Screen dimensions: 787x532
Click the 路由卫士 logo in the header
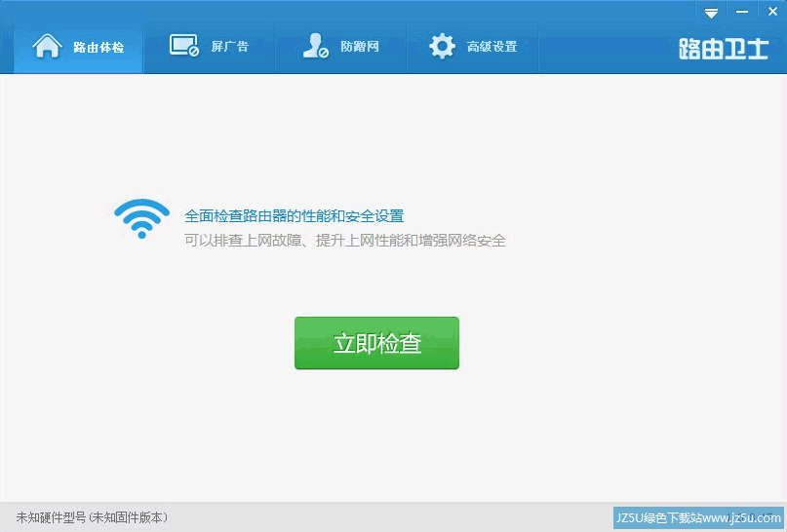click(x=724, y=49)
